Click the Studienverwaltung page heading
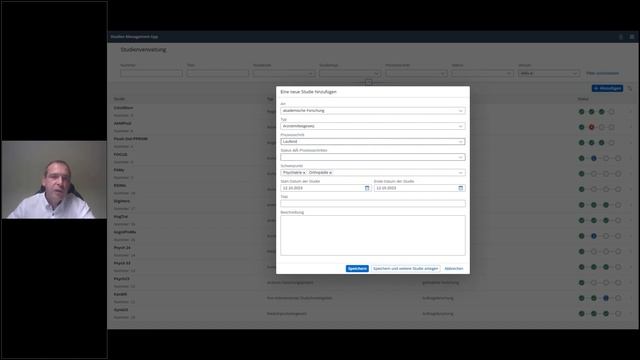 (x=143, y=50)
